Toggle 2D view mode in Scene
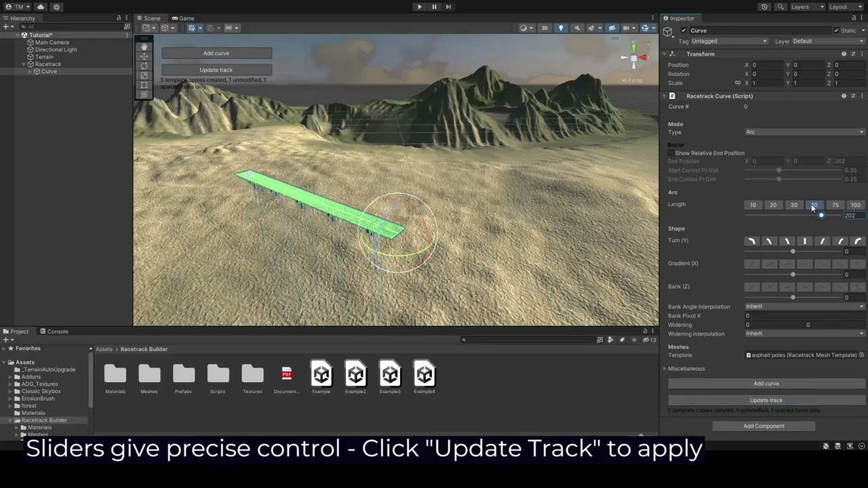 tap(544, 28)
